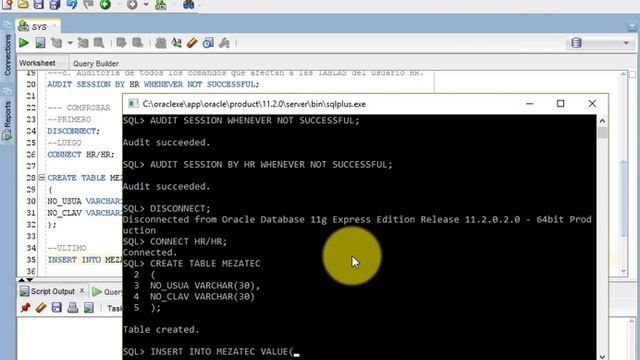Navigate forward with the gray arrow icon
The height and width of the screenshot is (360, 640).
point(132,4)
